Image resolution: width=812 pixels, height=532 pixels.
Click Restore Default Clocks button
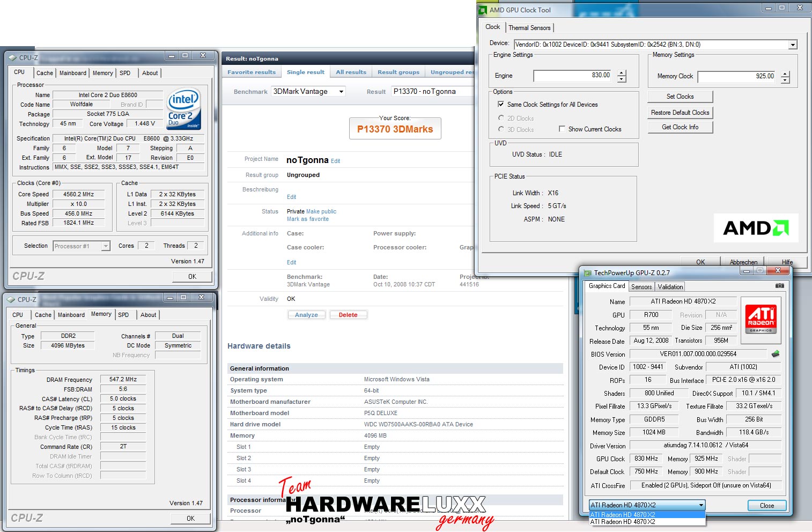tap(680, 113)
